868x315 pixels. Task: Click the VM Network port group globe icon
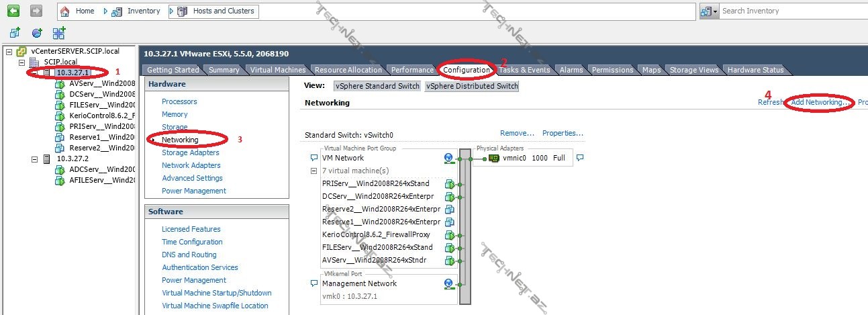[x=448, y=159]
